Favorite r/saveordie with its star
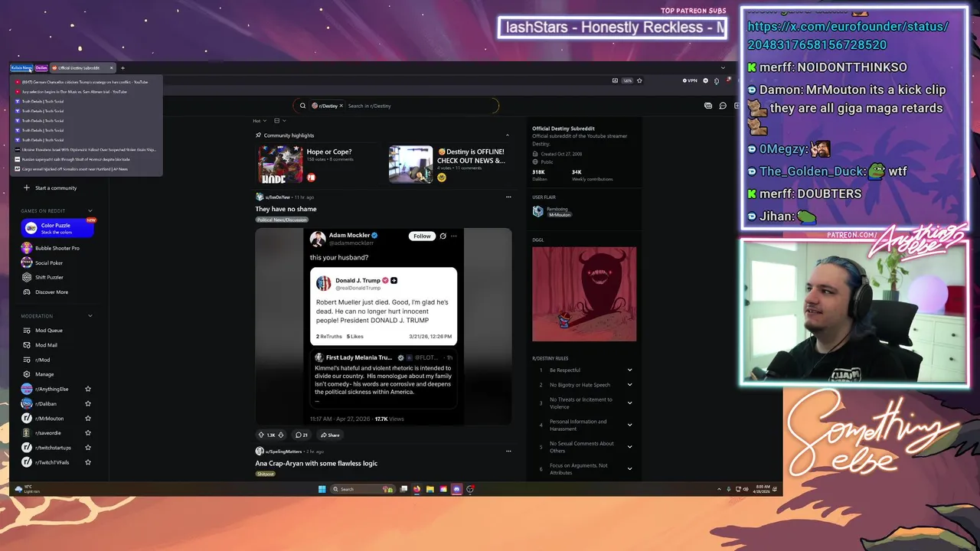Viewport: 980px width, 551px height. (x=88, y=432)
